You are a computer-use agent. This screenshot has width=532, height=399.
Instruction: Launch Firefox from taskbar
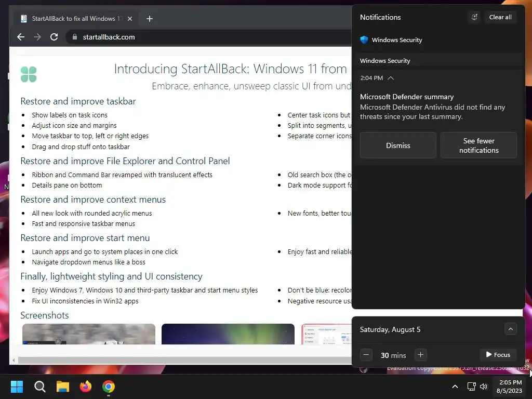pyautogui.click(x=86, y=387)
